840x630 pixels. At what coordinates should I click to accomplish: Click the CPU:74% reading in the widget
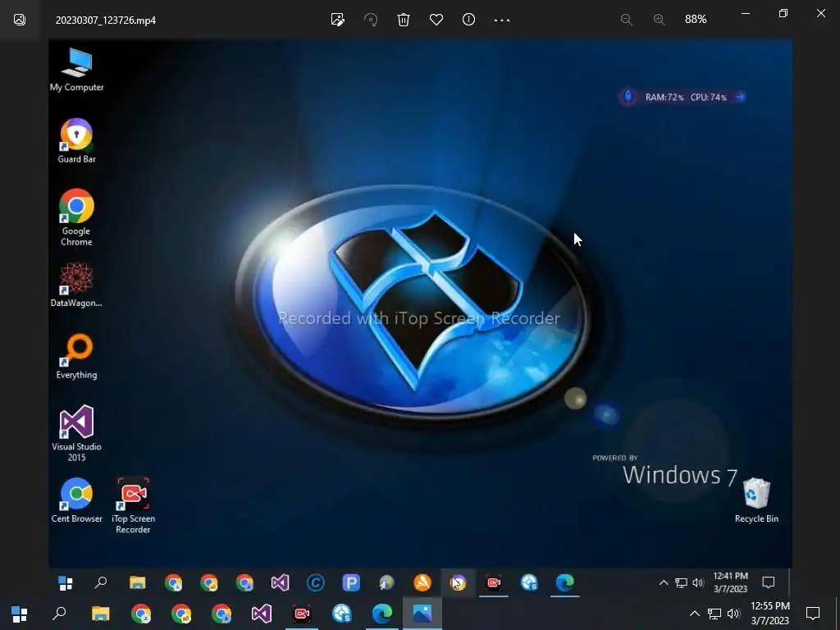(x=708, y=98)
